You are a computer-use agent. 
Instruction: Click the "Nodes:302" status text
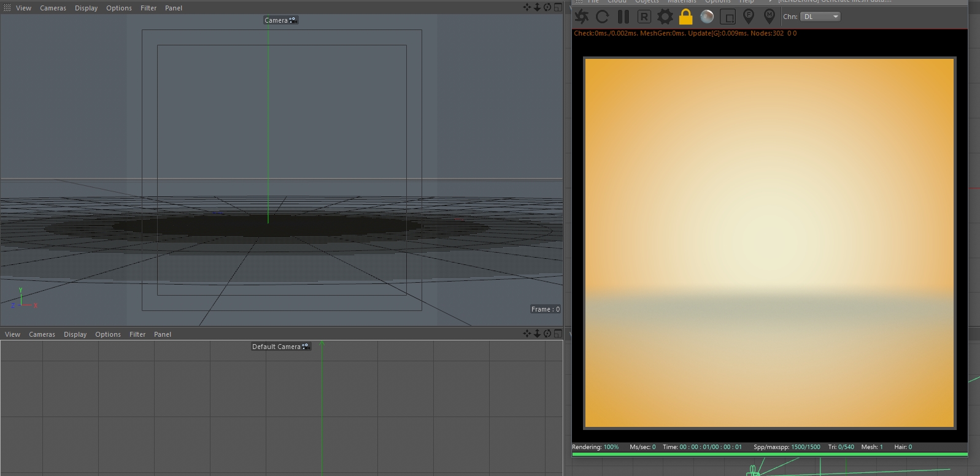(767, 33)
